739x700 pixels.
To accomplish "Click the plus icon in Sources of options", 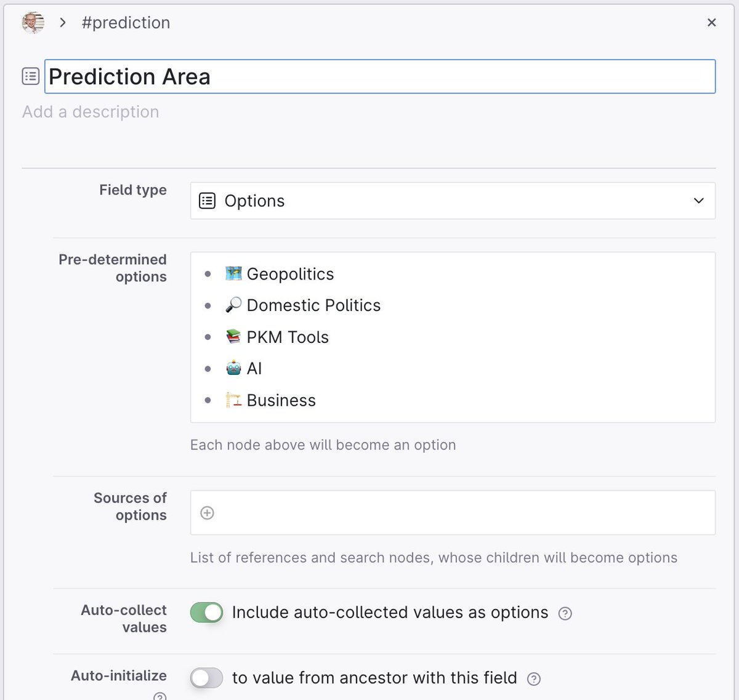I will tap(208, 513).
